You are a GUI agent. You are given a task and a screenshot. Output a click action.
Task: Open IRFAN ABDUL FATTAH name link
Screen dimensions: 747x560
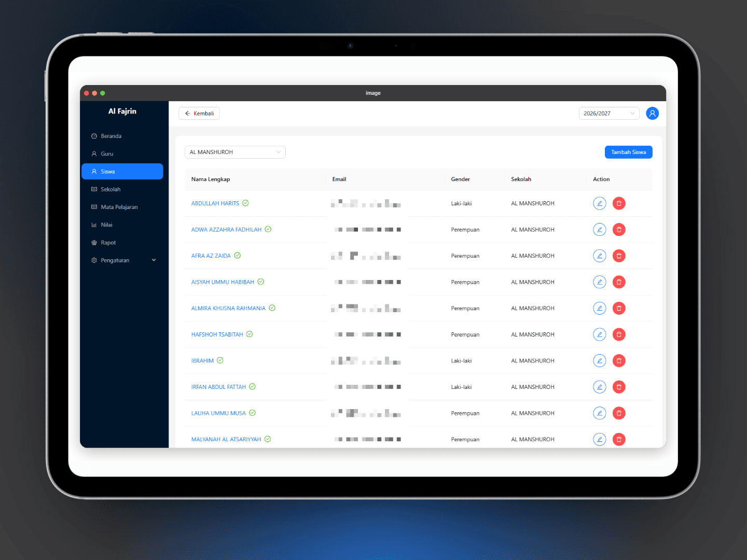pyautogui.click(x=218, y=387)
